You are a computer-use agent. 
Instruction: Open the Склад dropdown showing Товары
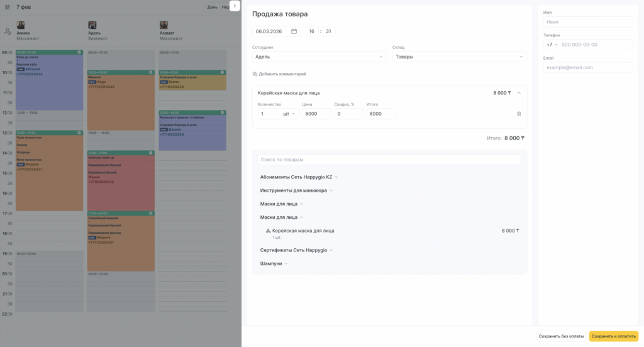(x=459, y=57)
